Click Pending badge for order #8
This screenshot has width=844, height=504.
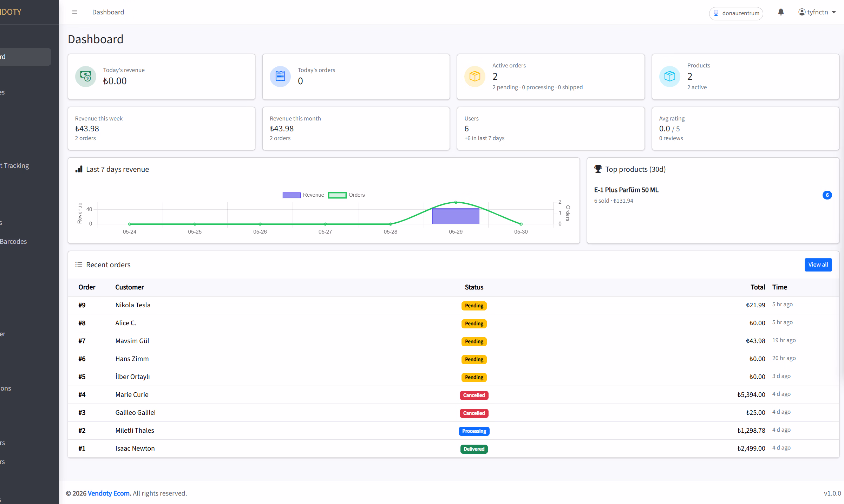pyautogui.click(x=474, y=323)
